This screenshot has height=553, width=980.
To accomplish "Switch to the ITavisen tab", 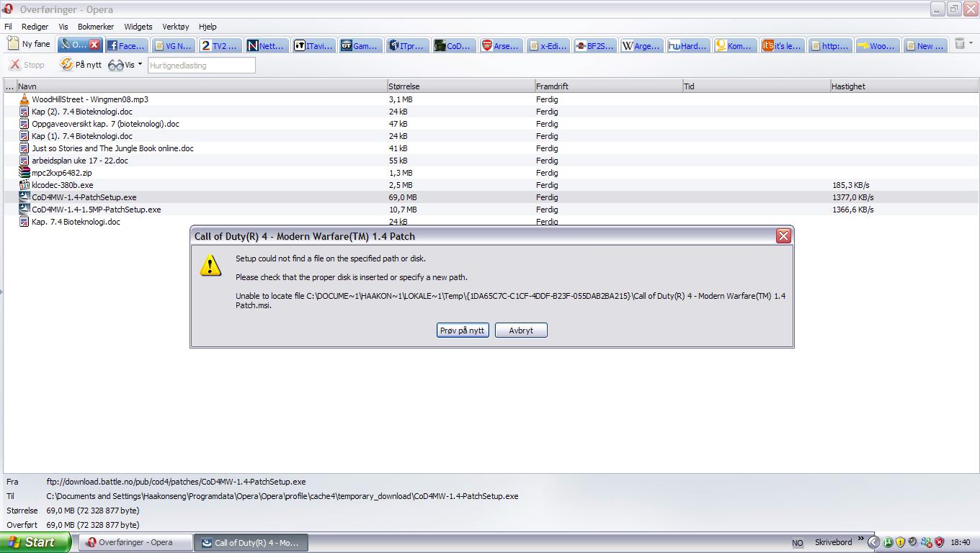I will click(313, 45).
